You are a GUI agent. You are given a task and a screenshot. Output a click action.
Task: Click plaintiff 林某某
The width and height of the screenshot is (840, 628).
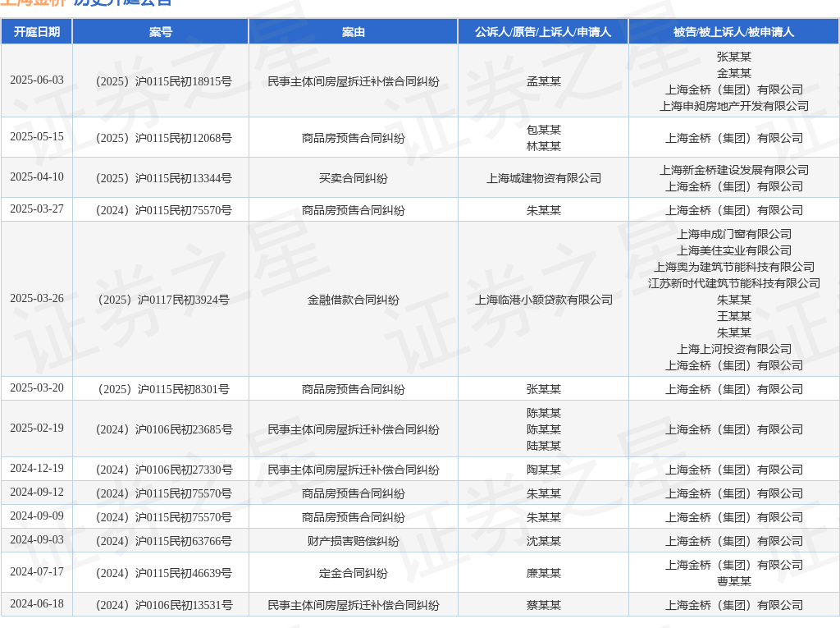[x=543, y=146]
